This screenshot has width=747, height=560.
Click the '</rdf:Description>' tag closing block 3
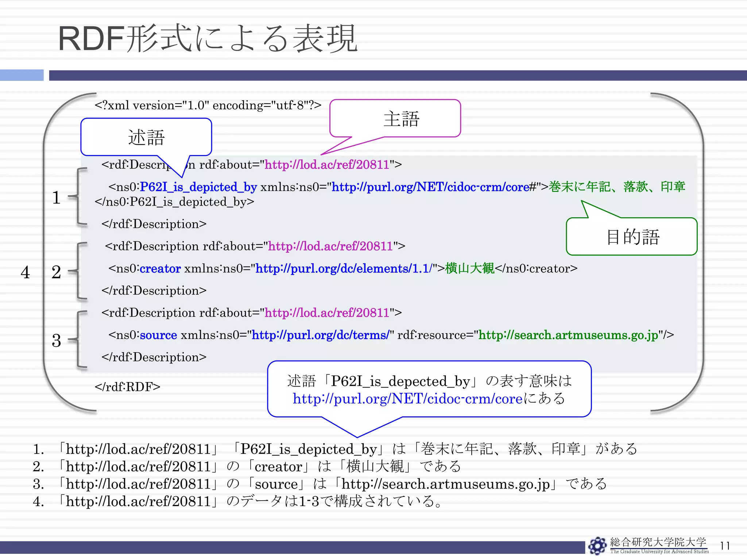tap(154, 357)
